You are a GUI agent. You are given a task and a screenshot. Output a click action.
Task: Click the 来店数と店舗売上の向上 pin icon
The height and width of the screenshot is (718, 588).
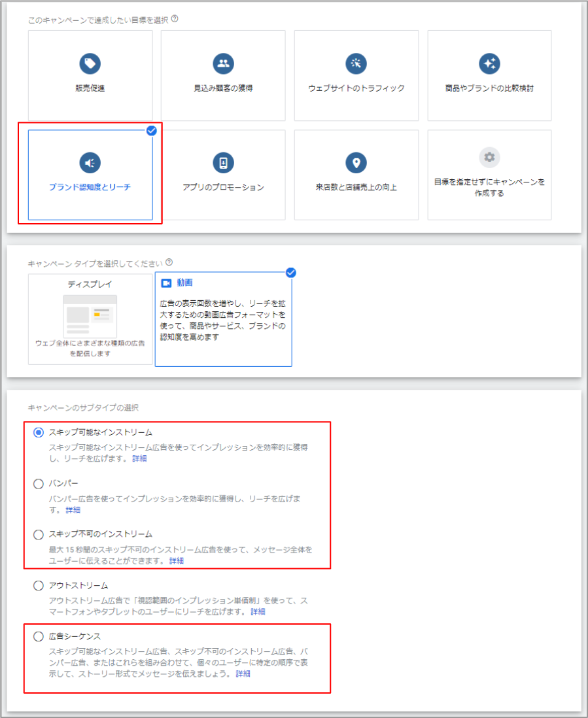coord(356,163)
